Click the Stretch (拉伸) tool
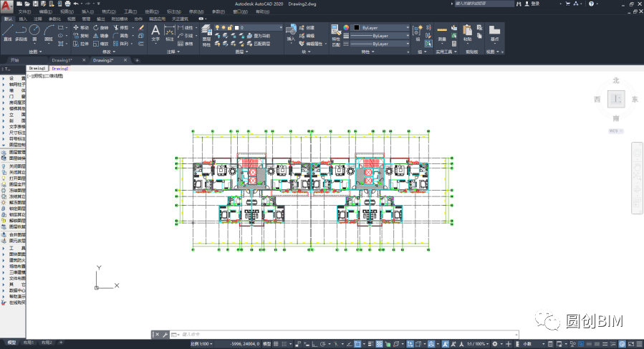 (x=80, y=44)
